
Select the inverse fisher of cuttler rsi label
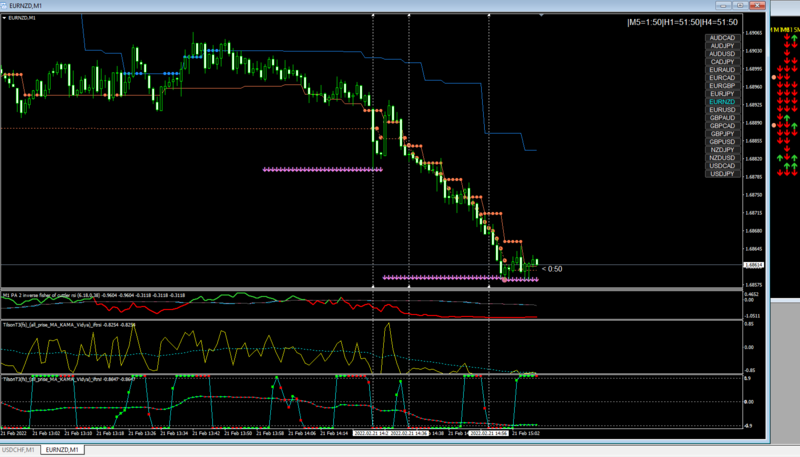pyautogui.click(x=94, y=295)
